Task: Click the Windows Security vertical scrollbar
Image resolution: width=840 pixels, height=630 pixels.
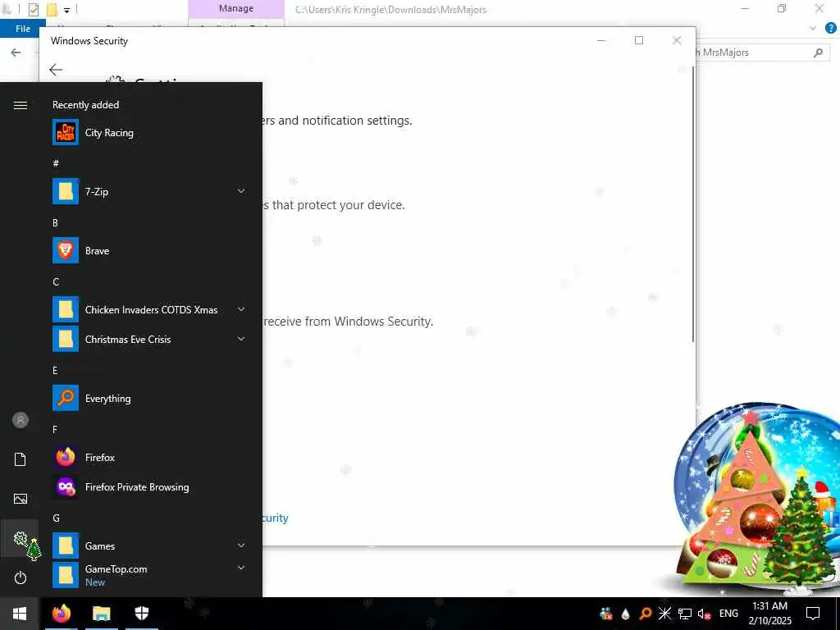Action: click(x=693, y=204)
